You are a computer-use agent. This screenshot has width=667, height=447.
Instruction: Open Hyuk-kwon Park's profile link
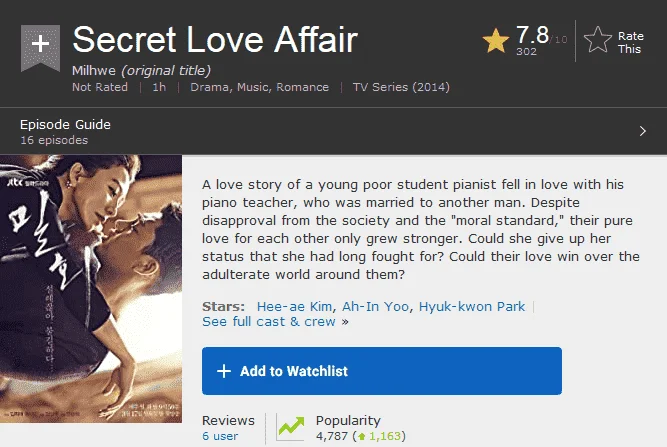(472, 307)
